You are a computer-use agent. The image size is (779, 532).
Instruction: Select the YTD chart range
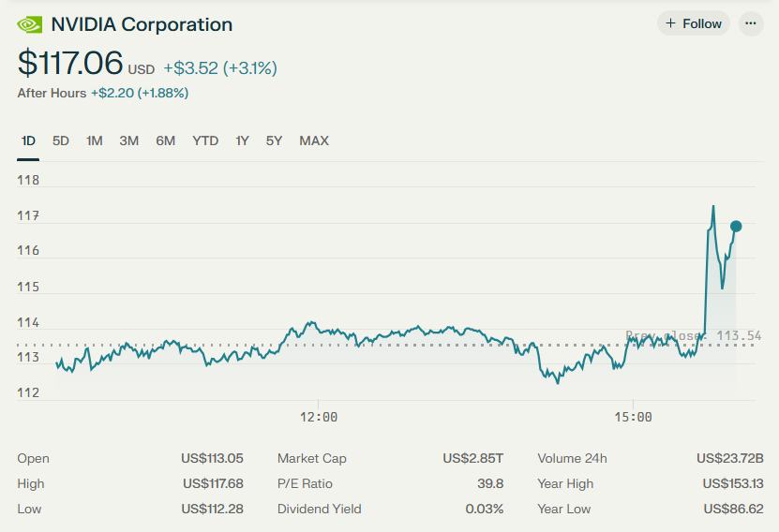[x=205, y=140]
